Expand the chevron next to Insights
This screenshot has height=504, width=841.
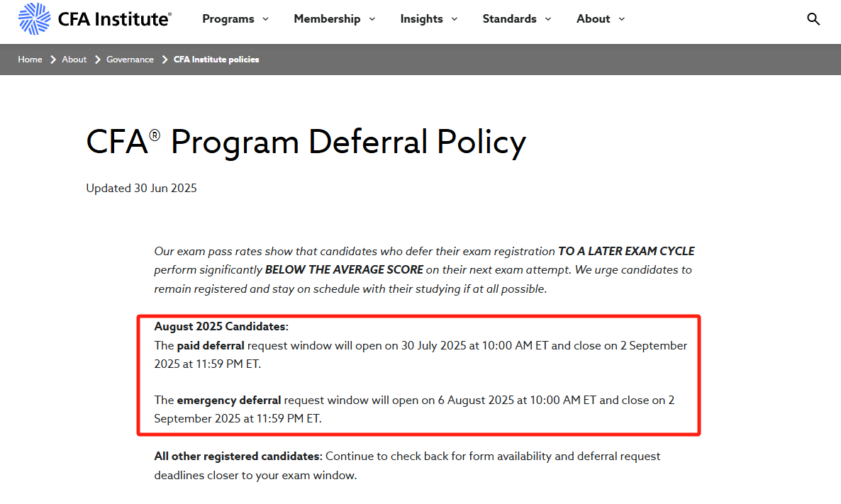[455, 19]
